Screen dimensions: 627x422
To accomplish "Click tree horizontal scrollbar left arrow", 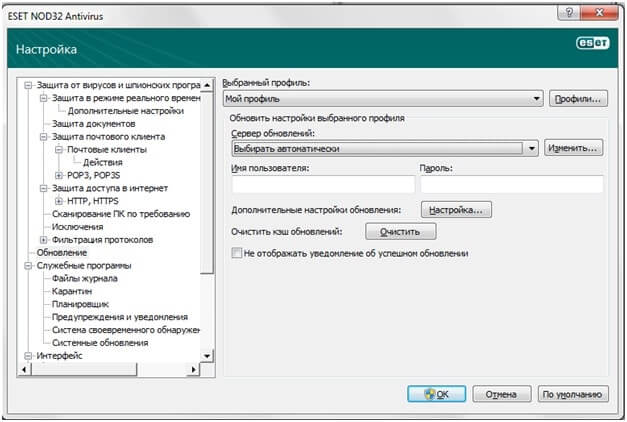I will pos(24,370).
